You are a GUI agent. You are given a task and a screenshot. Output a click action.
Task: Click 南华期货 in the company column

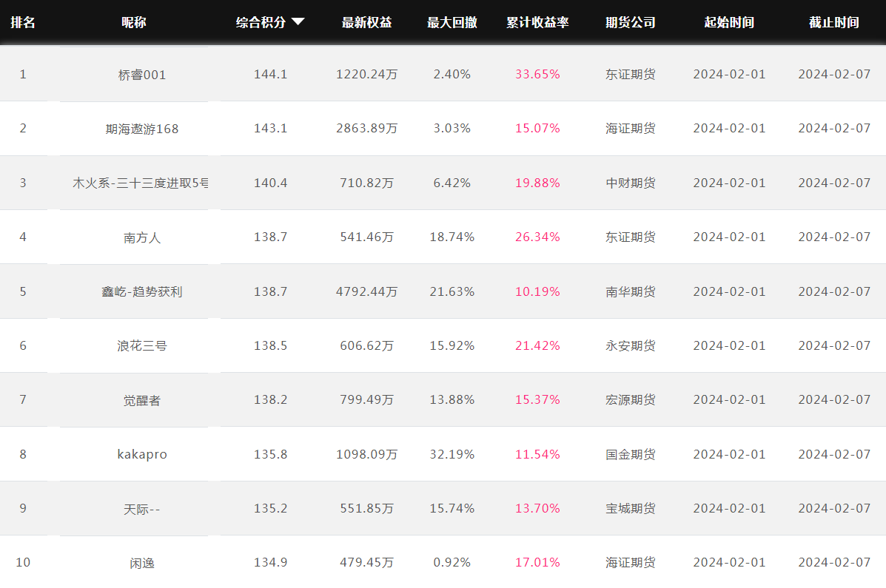tap(631, 291)
